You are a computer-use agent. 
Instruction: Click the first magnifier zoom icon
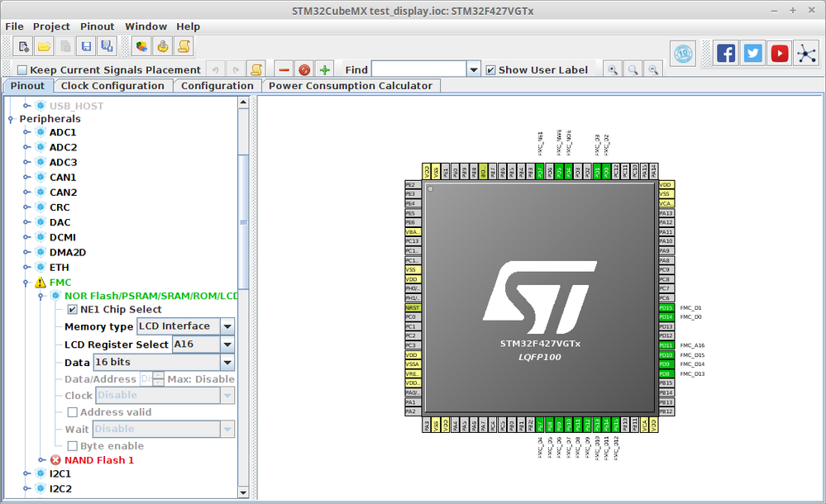(x=613, y=69)
